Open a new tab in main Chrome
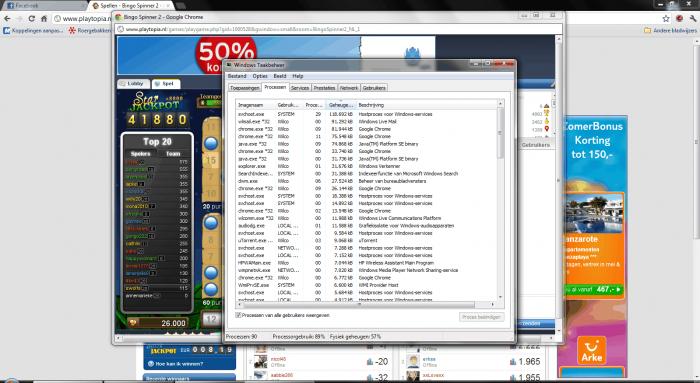Screen dimensions: 700x383 click(181, 6)
